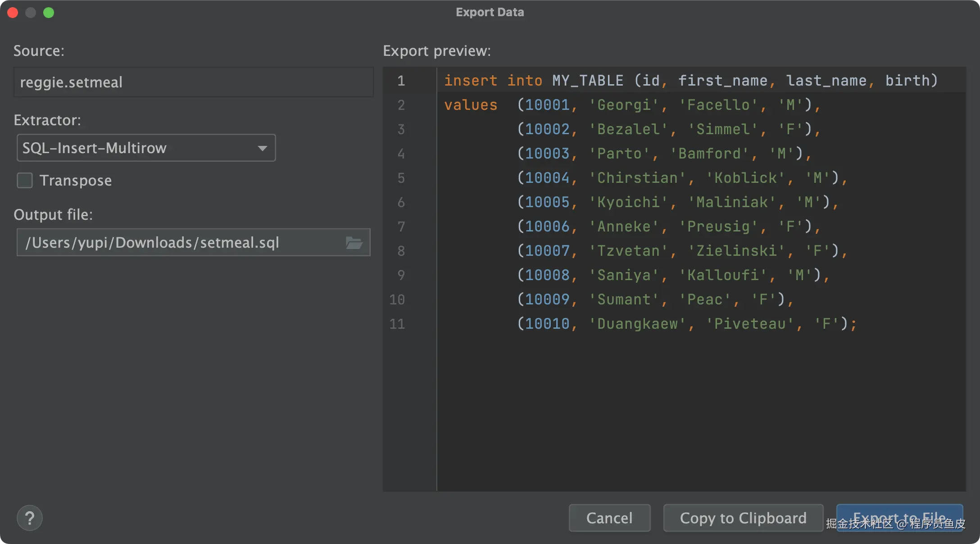
Task: Click 'Duangkaew' on the last preview line
Action: click(637, 324)
